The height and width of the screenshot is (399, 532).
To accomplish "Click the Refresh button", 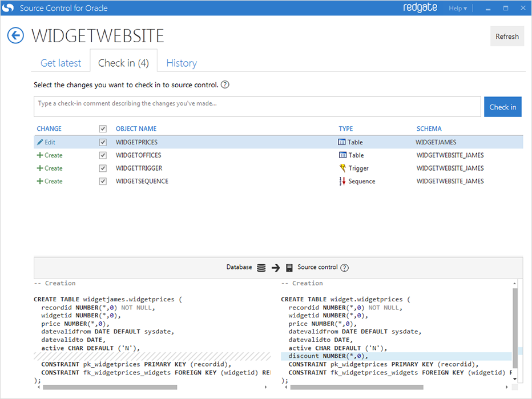I will [507, 37].
